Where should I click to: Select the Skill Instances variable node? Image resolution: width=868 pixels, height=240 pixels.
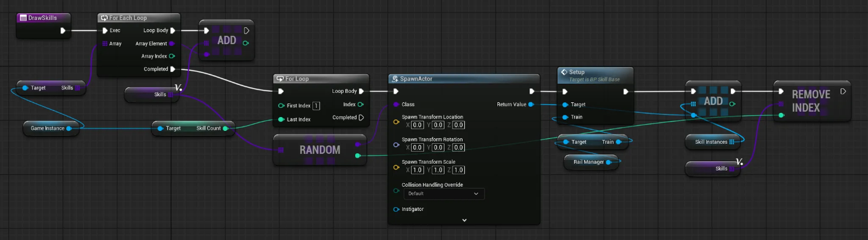713,142
